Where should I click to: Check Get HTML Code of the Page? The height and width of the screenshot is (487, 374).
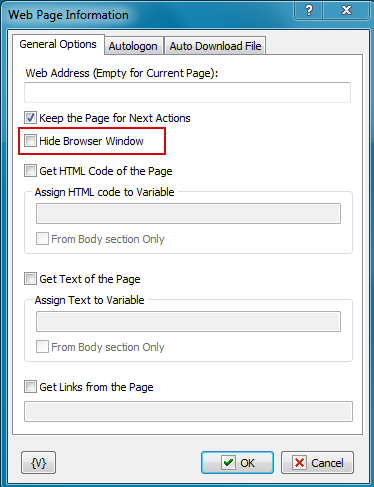(30, 171)
